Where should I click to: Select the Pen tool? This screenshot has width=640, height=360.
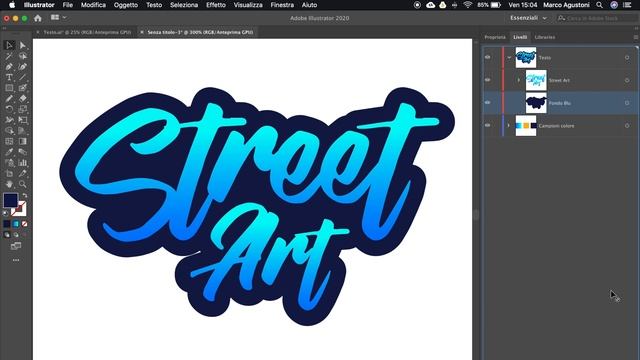9,67
